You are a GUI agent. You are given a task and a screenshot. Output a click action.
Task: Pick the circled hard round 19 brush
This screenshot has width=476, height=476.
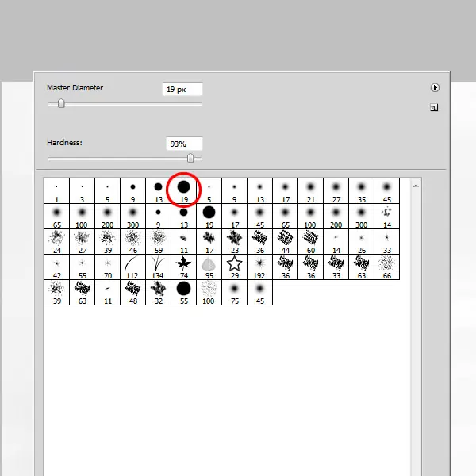click(184, 191)
